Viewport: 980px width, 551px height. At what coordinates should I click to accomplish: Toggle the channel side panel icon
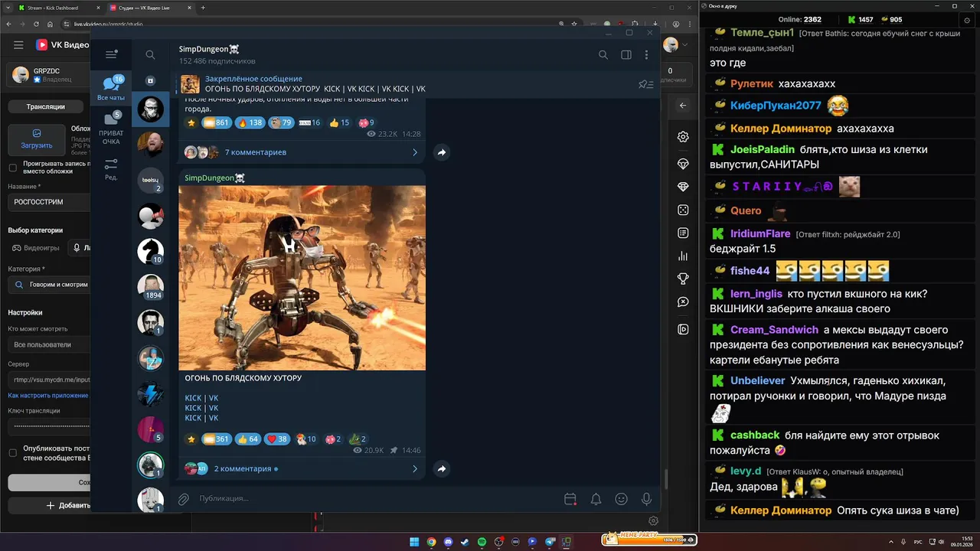tap(626, 54)
